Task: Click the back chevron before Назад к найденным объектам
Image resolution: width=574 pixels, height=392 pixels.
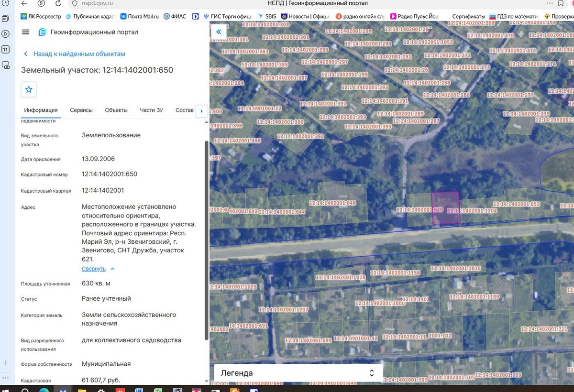Action: [x=26, y=54]
